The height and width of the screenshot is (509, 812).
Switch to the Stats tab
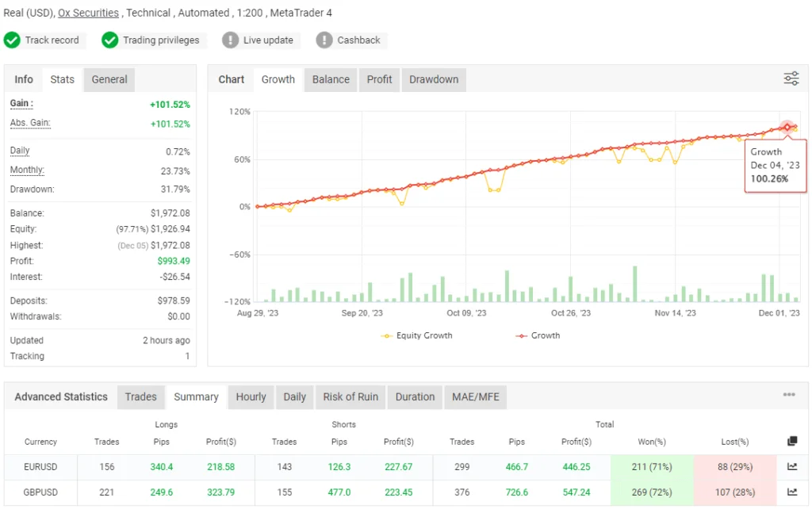(x=62, y=78)
